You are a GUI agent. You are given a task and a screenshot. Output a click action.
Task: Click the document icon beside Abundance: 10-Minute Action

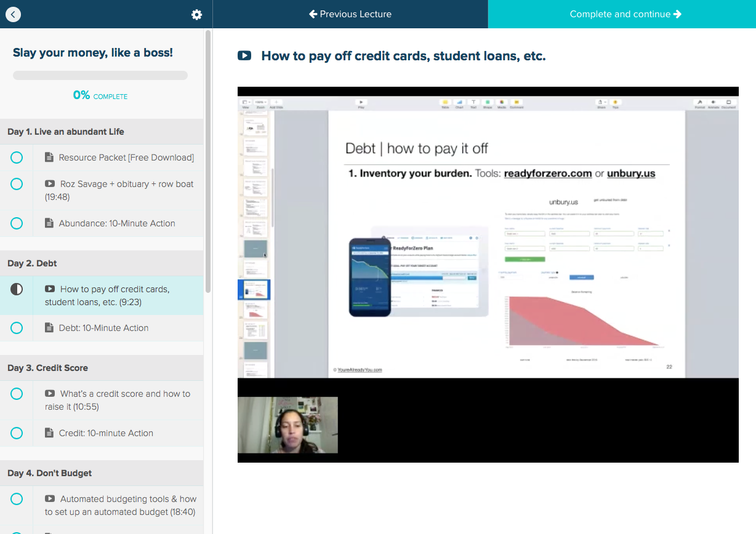49,223
